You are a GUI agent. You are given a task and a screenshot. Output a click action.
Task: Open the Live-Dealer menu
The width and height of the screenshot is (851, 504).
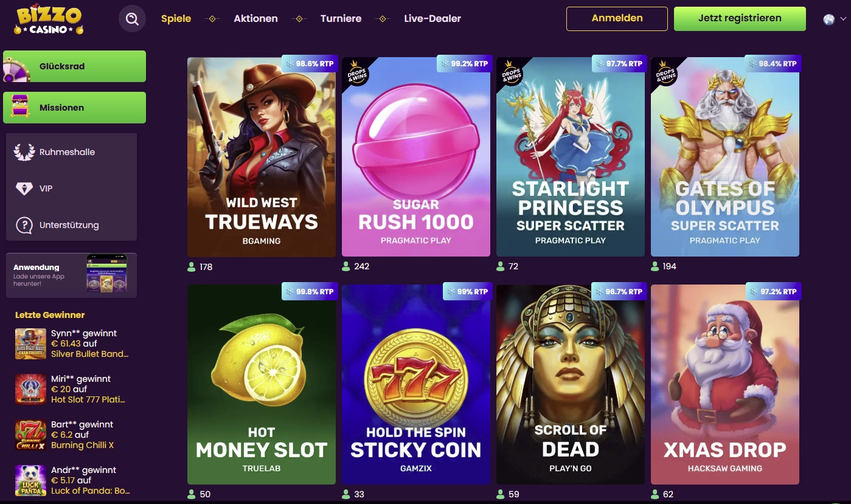431,18
